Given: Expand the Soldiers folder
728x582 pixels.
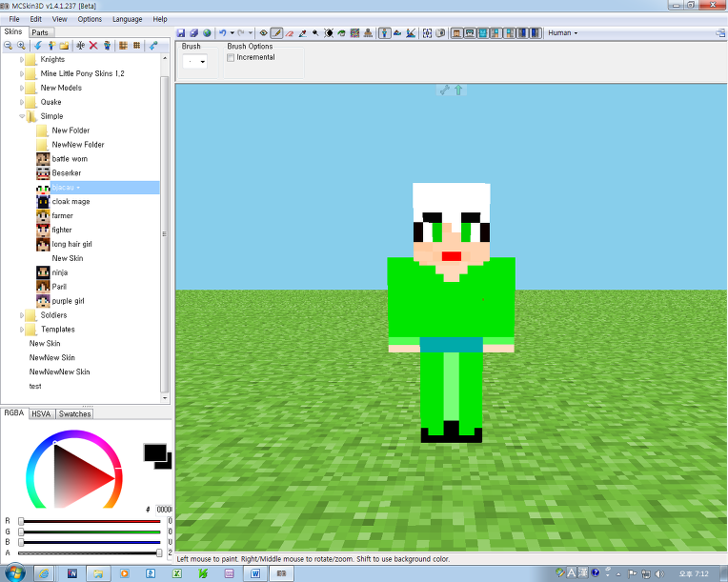Looking at the screenshot, I should 22,315.
